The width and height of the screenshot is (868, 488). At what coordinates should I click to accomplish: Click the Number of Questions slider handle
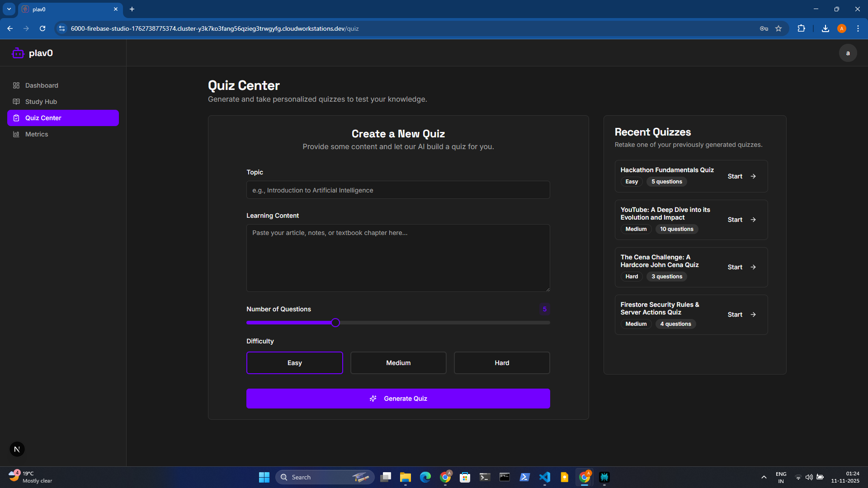pyautogui.click(x=335, y=323)
